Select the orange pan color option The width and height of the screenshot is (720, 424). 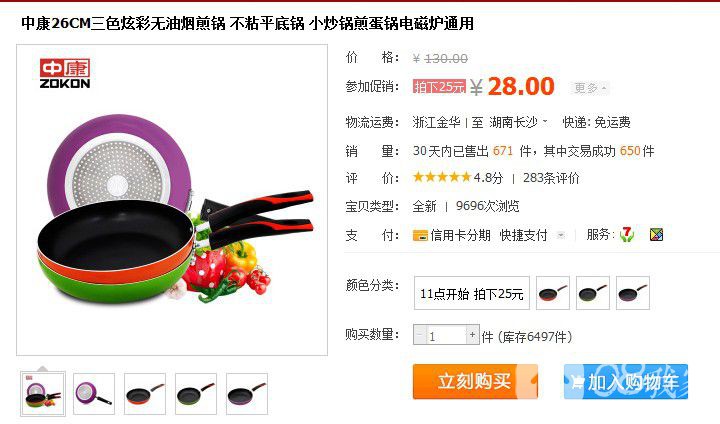coord(553,293)
